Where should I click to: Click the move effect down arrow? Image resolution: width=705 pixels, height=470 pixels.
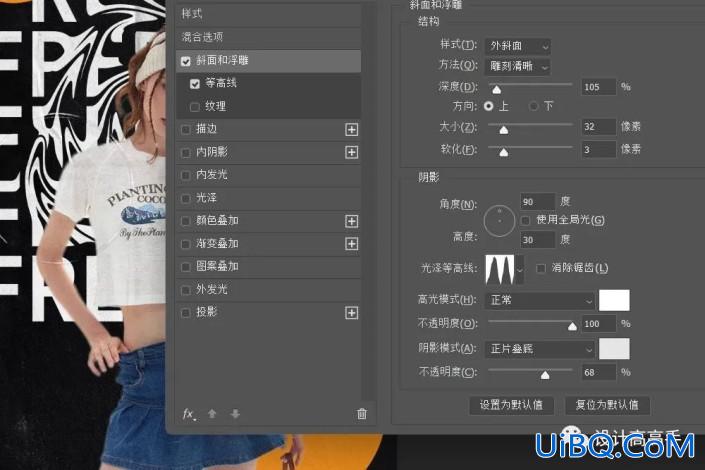(235, 414)
